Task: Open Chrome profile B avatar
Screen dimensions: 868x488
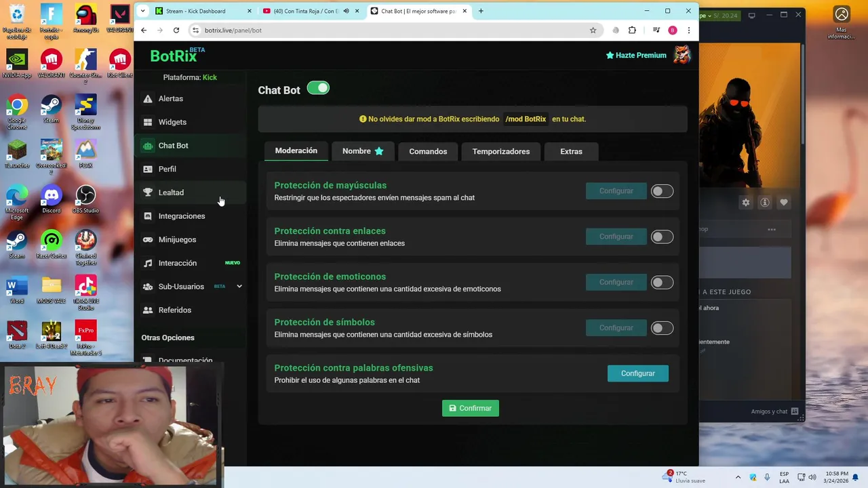Action: point(673,30)
